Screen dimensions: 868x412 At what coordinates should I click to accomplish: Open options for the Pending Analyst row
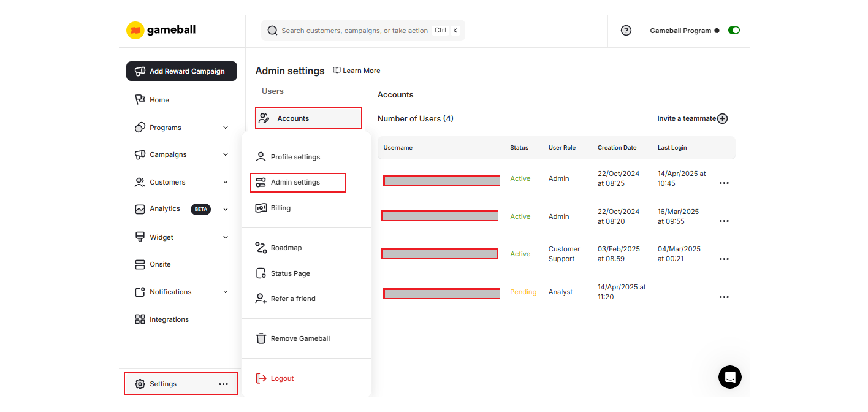pos(724,297)
